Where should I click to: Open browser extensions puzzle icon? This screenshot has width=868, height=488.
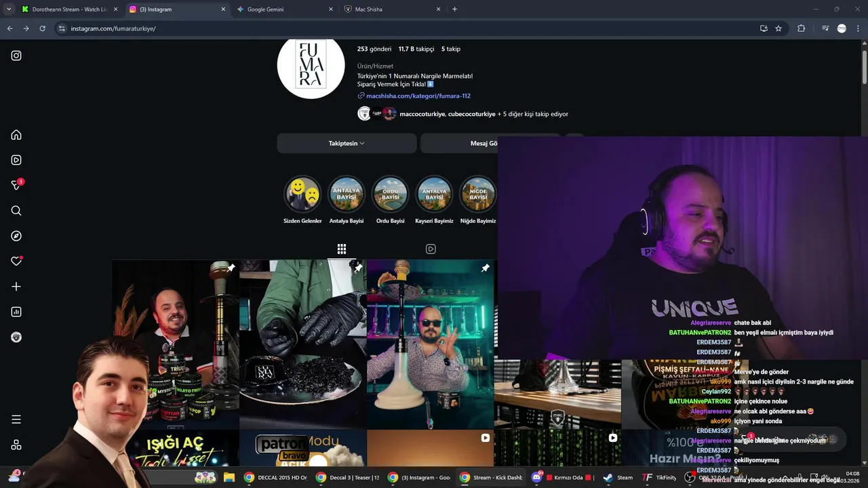pos(802,28)
